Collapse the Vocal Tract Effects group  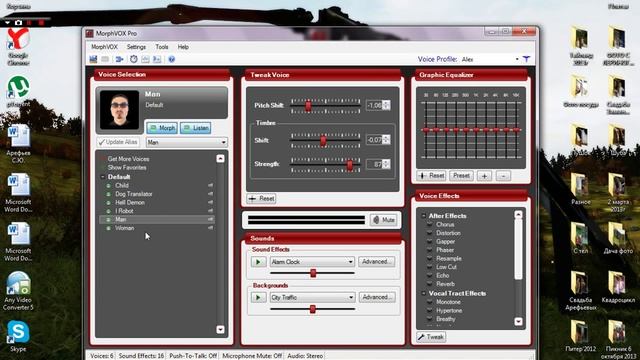point(424,293)
